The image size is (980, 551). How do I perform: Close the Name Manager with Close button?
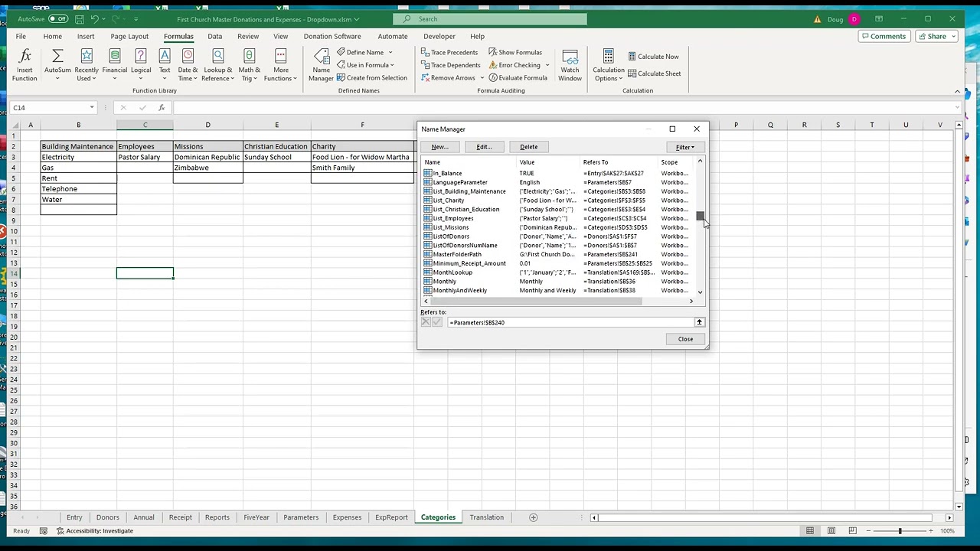coord(685,339)
